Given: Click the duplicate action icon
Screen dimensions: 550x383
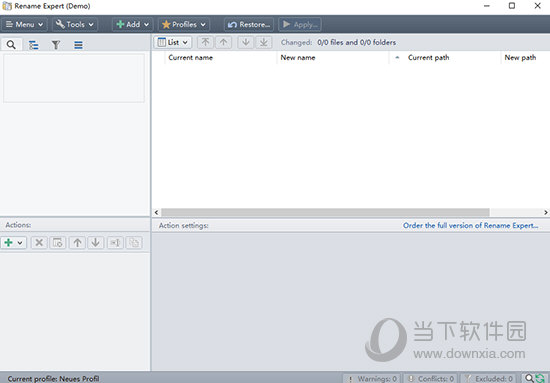Looking at the screenshot, I should (x=134, y=242).
